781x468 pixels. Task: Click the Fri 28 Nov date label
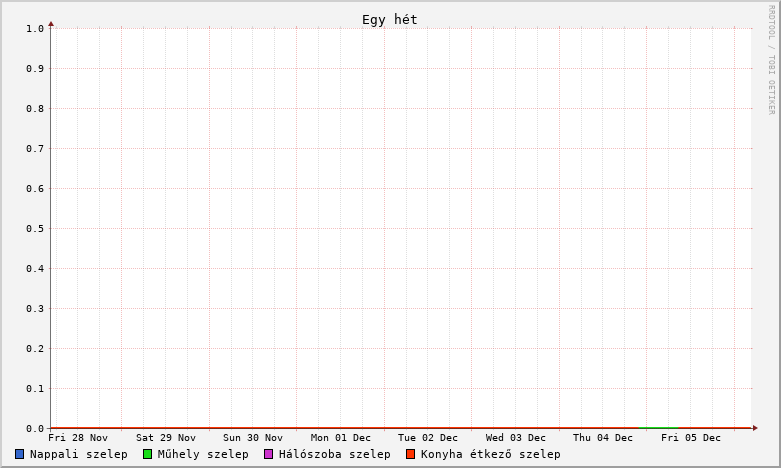[78, 438]
